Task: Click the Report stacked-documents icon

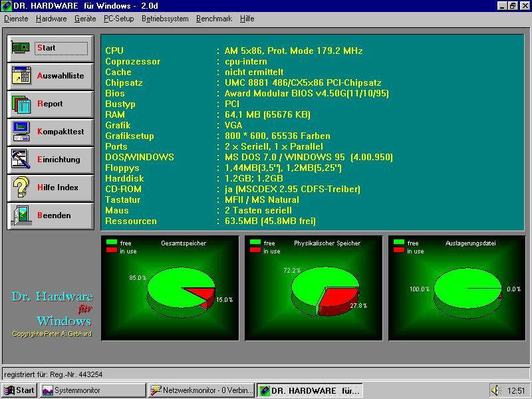Action: pos(21,104)
